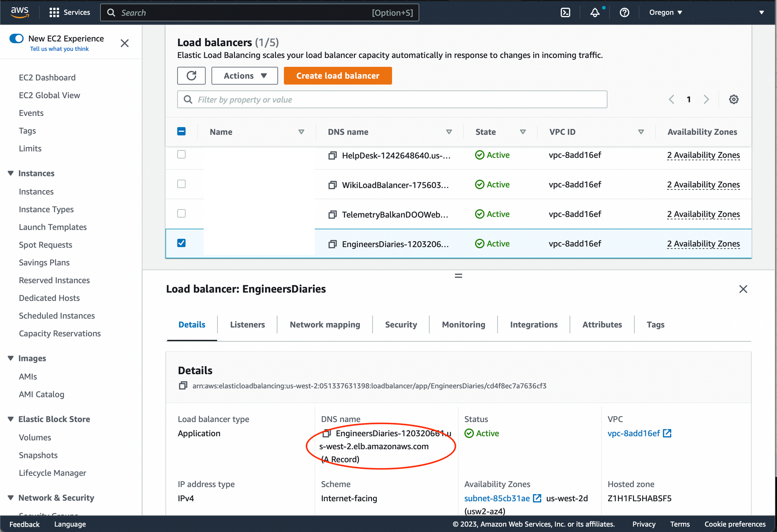Open the vpc-8add16ef VPC link
Screen dimensions: 777x532
tap(634, 433)
